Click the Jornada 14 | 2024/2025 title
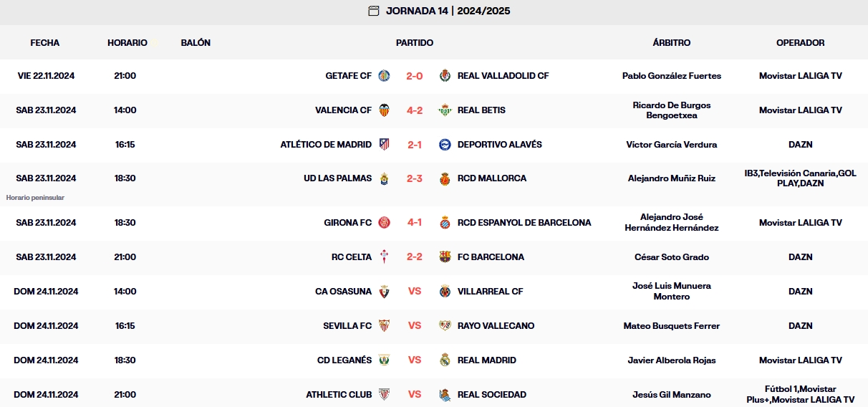This screenshot has height=407, width=868. [x=448, y=11]
